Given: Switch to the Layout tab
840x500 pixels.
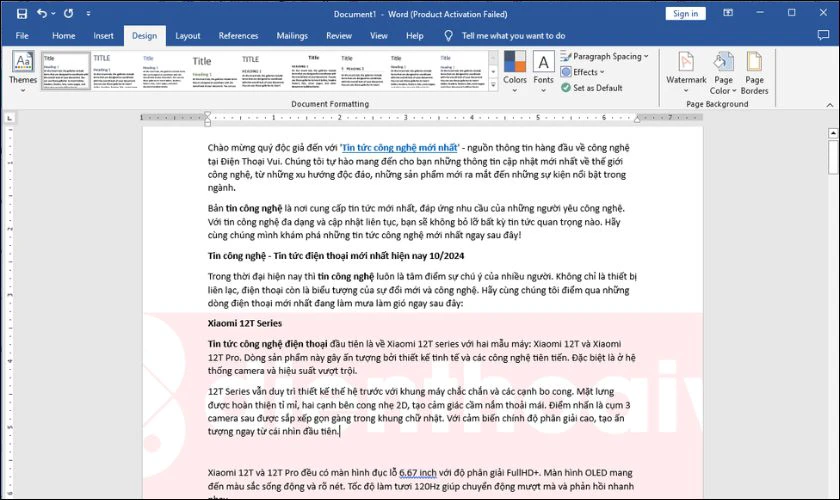Looking at the screenshot, I should pyautogui.click(x=188, y=35).
